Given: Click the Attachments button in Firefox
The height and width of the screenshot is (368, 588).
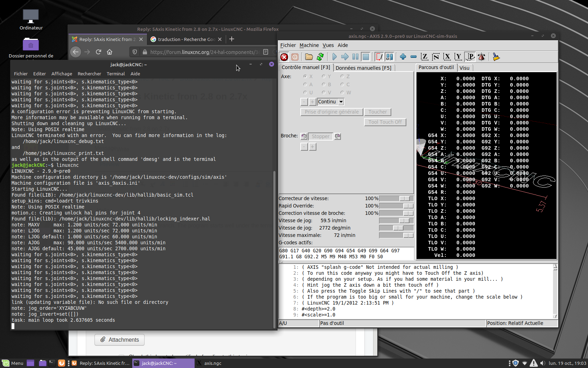Looking at the screenshot, I should (x=119, y=340).
